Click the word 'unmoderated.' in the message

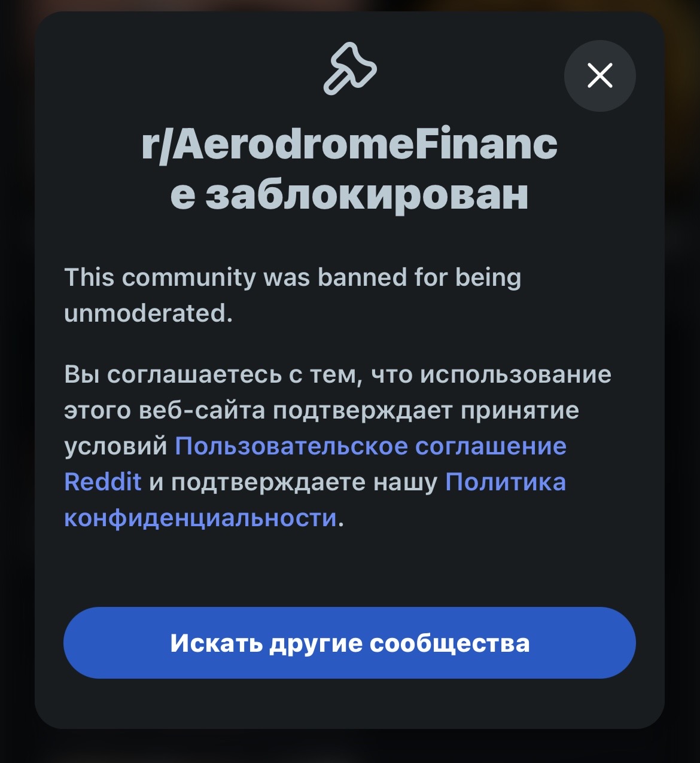(x=148, y=313)
